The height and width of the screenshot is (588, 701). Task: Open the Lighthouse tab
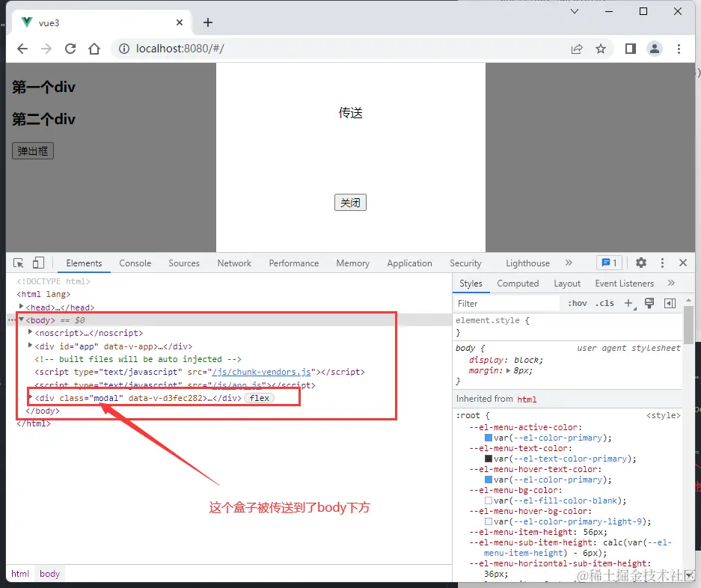coord(527,263)
